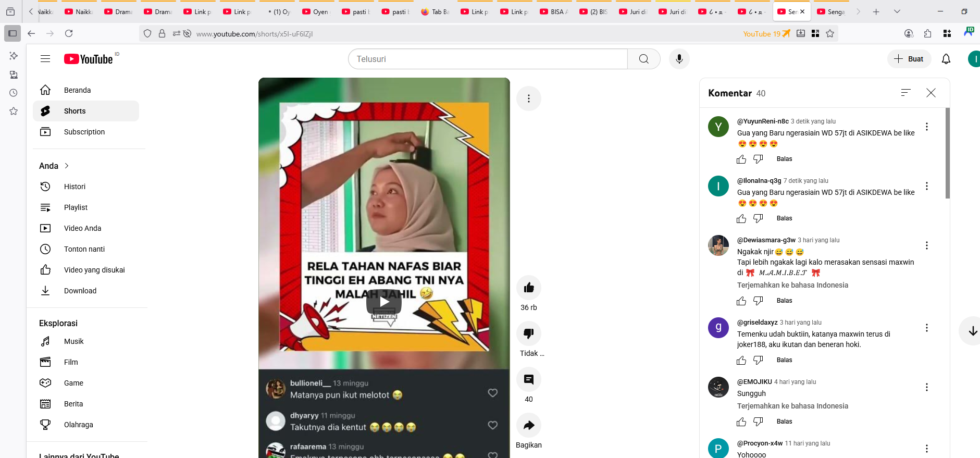Dislike the comment by @griseldaxyz
The height and width of the screenshot is (458, 980).
pos(758,360)
